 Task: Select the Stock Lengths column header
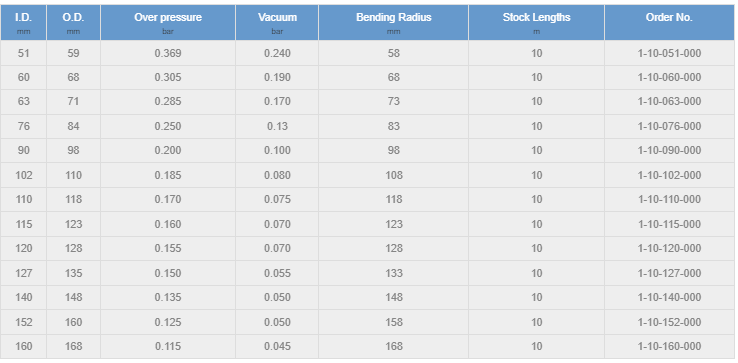(x=537, y=23)
